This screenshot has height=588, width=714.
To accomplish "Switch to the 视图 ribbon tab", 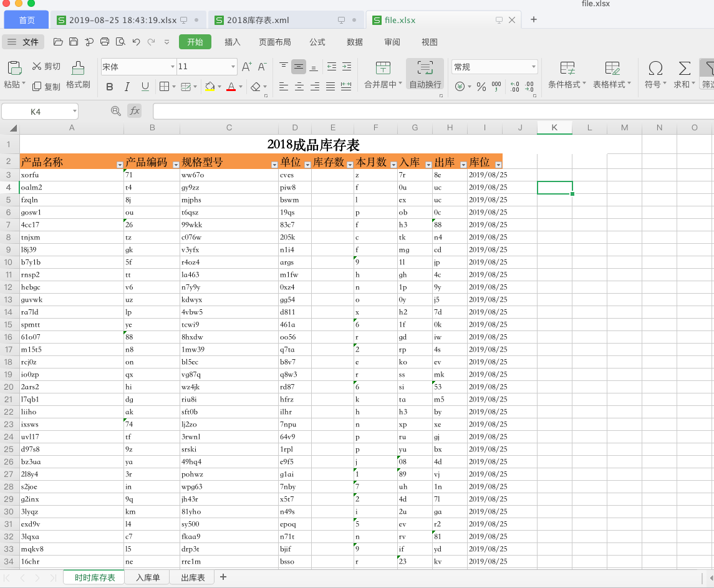I will (x=430, y=42).
